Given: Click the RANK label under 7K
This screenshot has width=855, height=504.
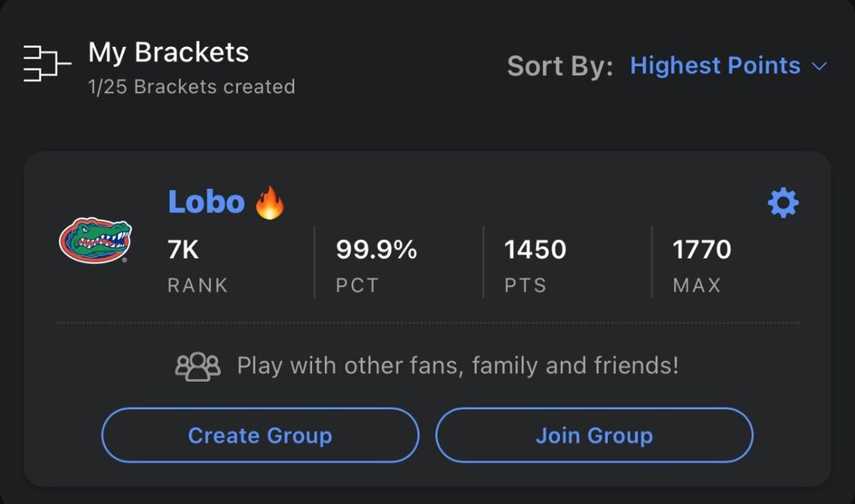Looking at the screenshot, I should click(x=198, y=285).
